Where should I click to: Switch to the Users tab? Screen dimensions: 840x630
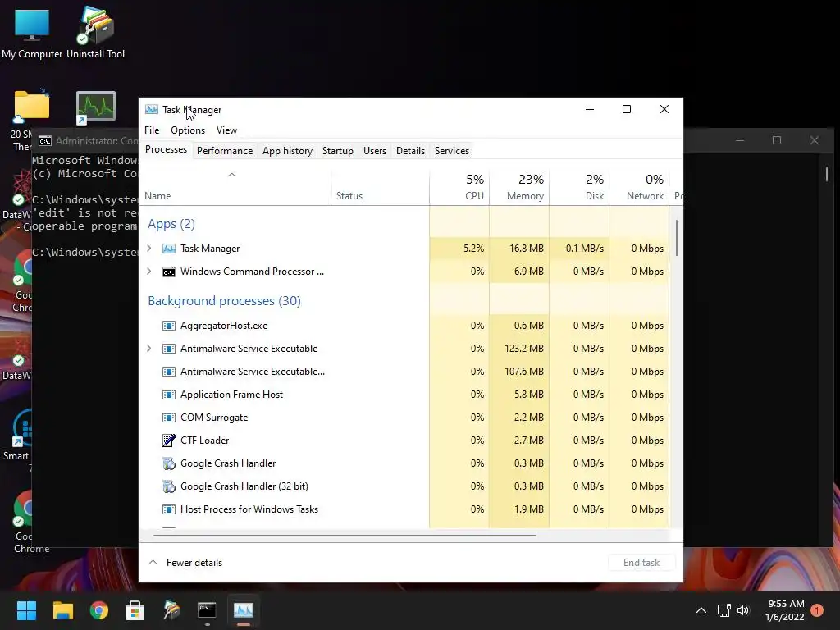coord(374,151)
